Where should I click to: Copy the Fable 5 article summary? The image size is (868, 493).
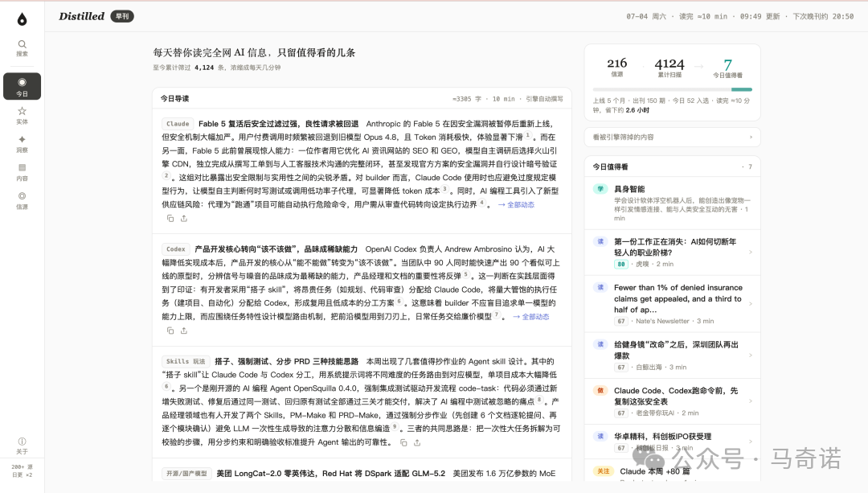[170, 219]
